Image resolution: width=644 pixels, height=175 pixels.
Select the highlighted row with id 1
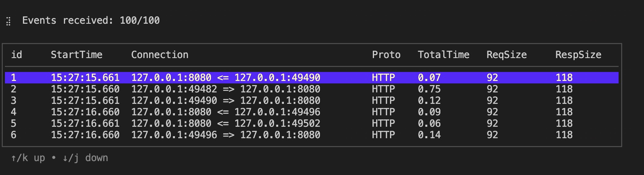click(225, 78)
